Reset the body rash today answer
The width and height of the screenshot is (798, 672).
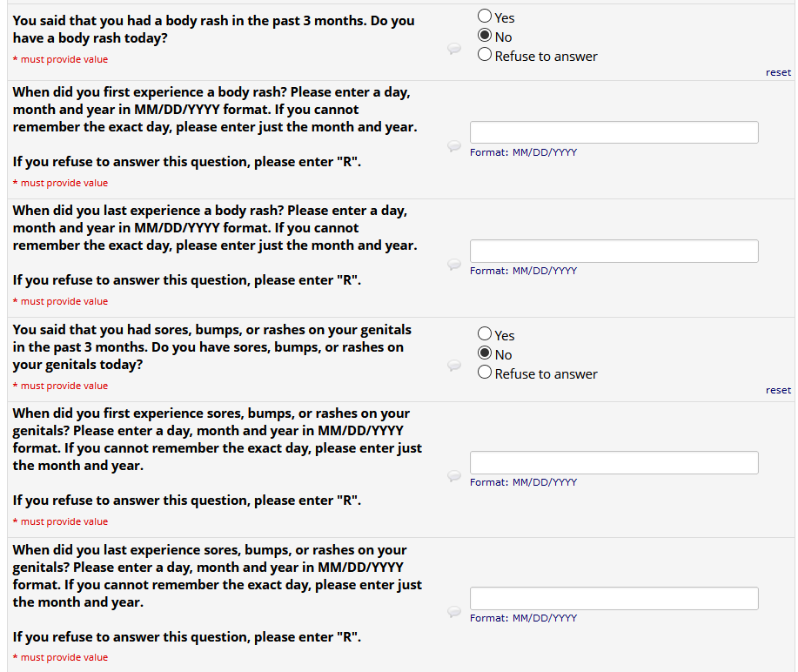click(x=778, y=73)
